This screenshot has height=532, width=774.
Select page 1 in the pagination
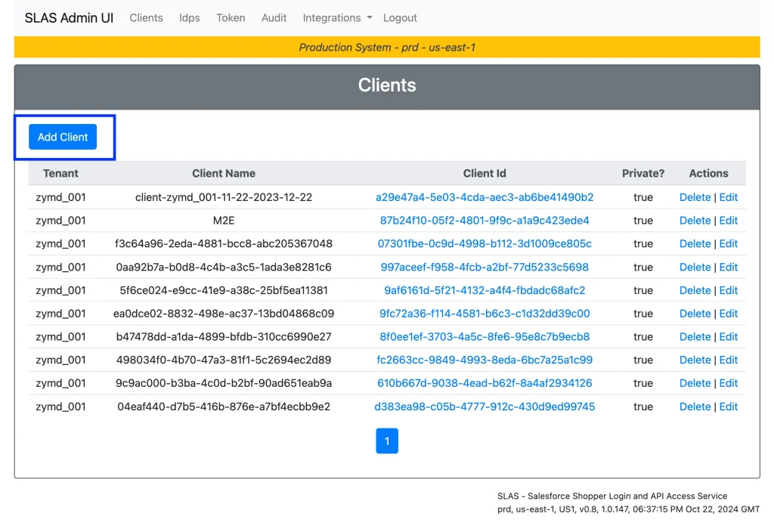tap(387, 441)
